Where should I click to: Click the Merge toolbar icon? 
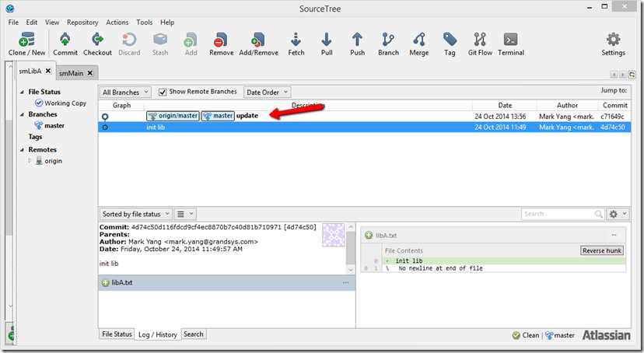click(x=419, y=44)
